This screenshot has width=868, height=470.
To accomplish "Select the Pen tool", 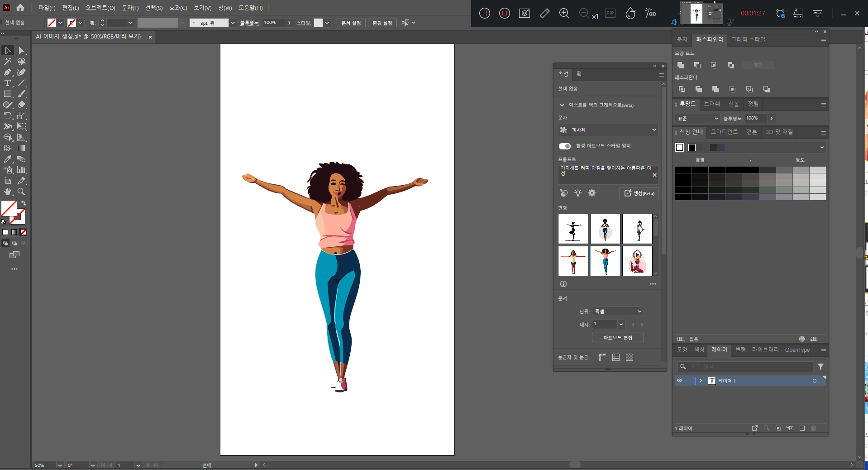I will (8, 72).
